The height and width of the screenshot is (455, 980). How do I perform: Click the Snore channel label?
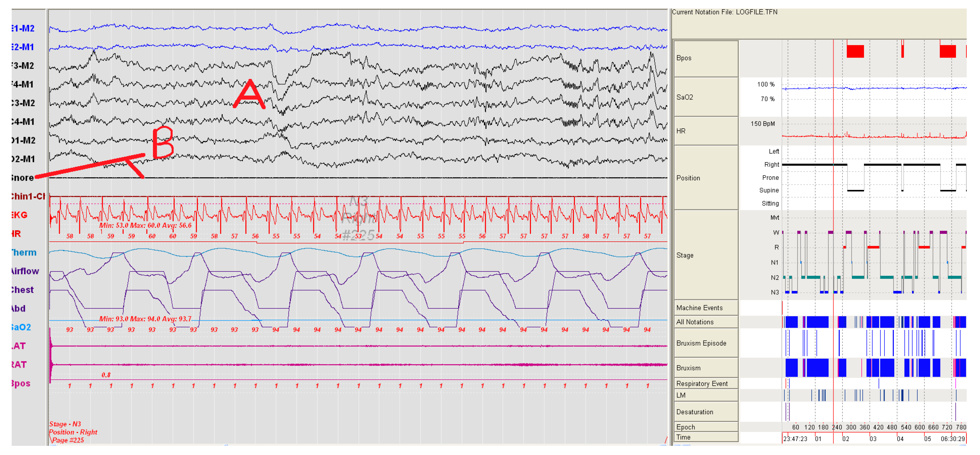coord(23,178)
